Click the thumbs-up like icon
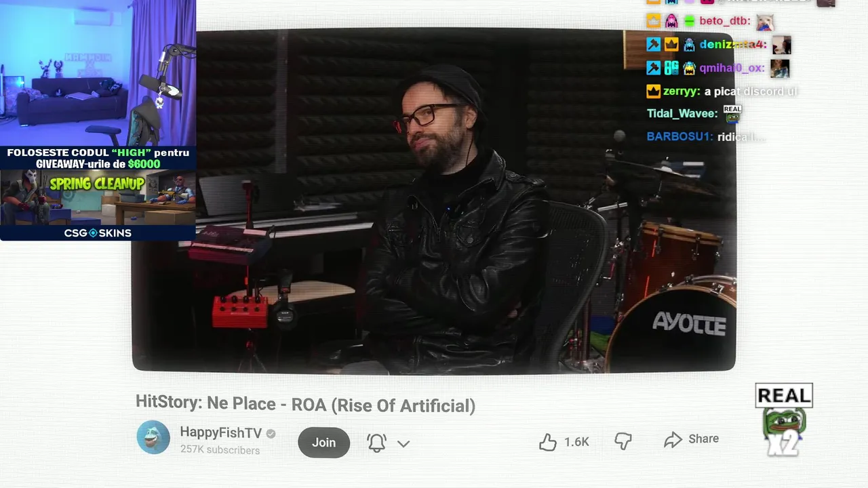The image size is (868, 488). [x=548, y=442]
